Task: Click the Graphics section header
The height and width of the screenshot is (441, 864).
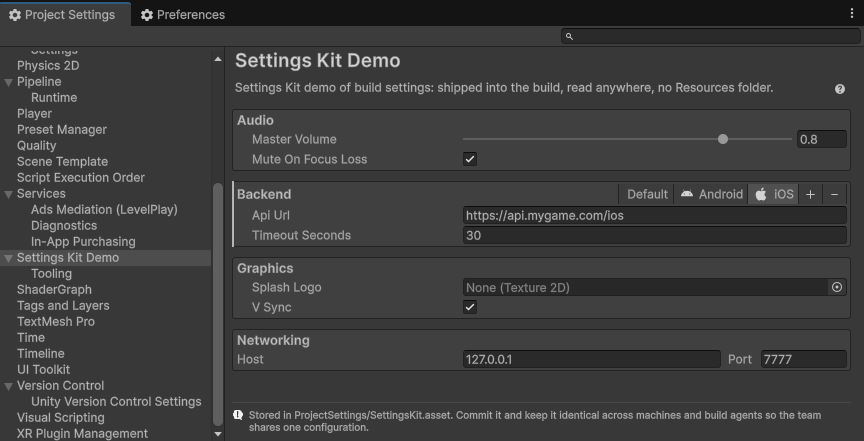Action: pos(265,268)
